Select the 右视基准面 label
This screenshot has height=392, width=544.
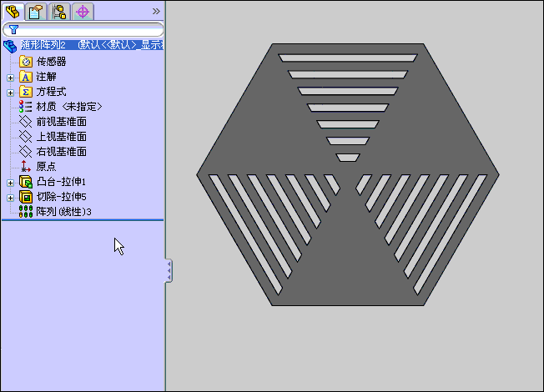(62, 152)
